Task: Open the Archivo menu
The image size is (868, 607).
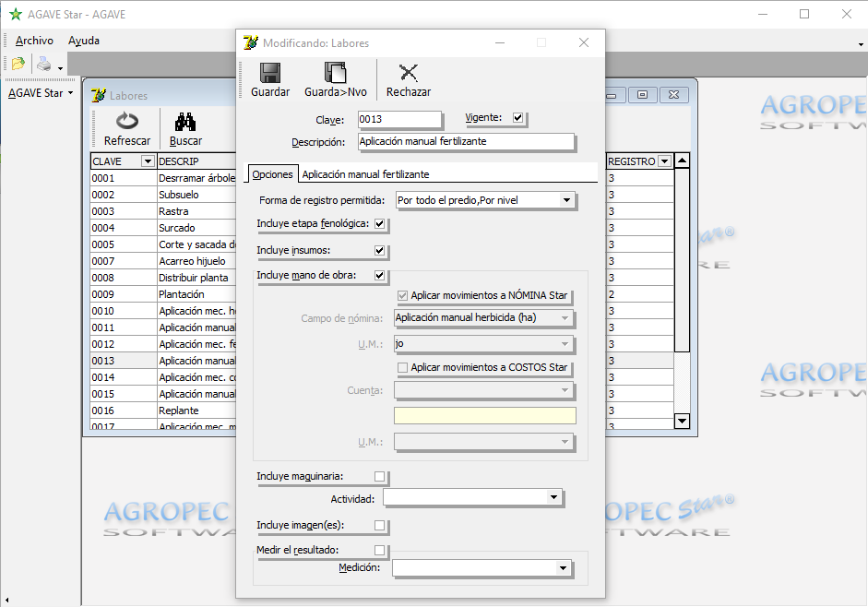Action: pos(35,41)
